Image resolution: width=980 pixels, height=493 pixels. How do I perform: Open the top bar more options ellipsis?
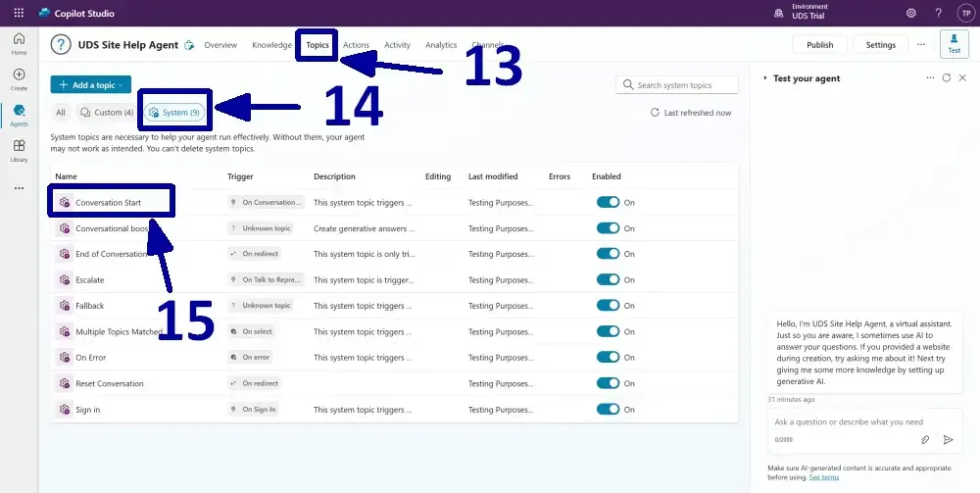[920, 44]
